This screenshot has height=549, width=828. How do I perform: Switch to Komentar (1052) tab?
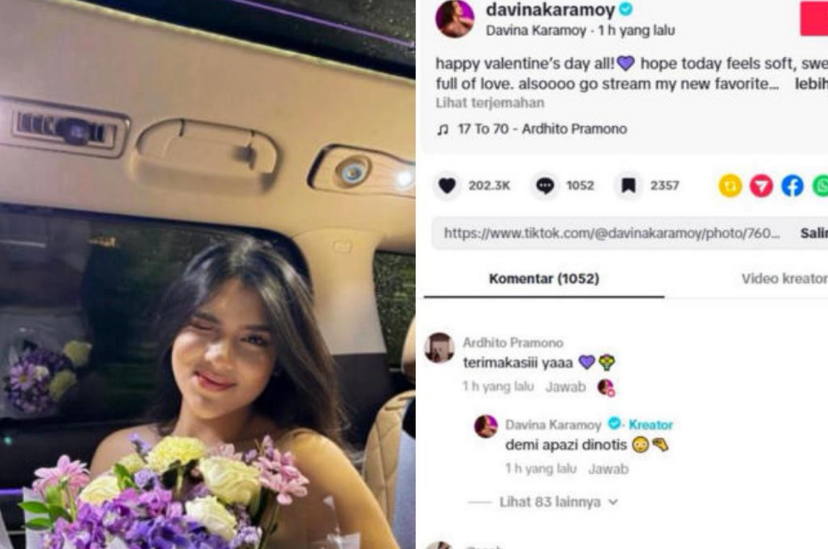point(544,279)
